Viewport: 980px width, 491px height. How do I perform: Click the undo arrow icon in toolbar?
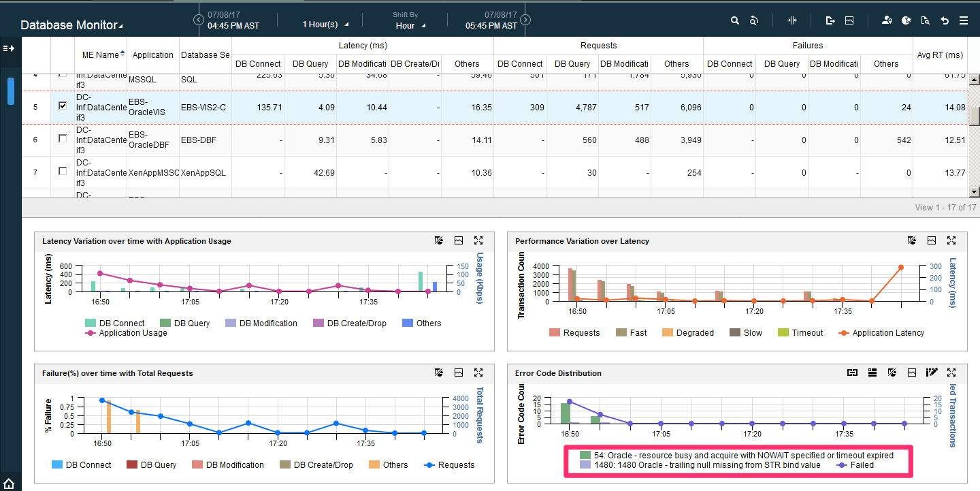pos(945,20)
